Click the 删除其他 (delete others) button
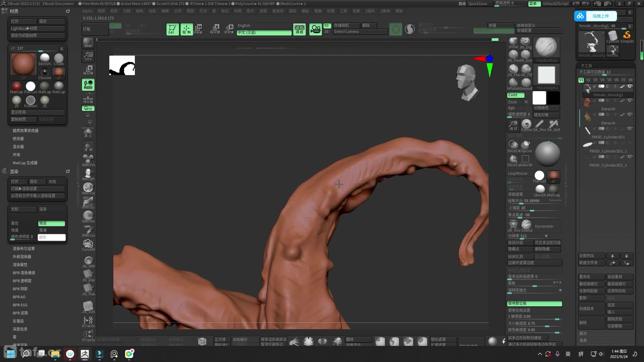Viewport: 644px width, 362px height. coord(620,319)
